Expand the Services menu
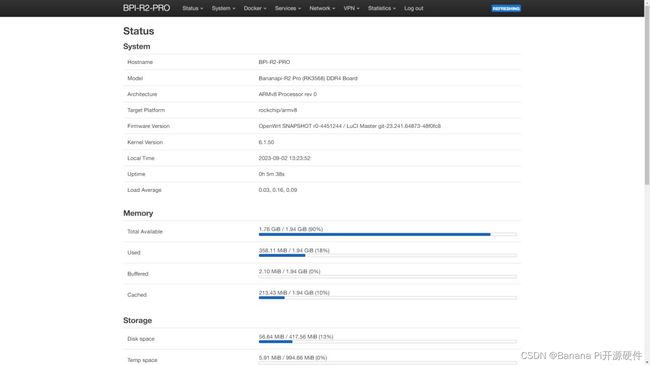The height and width of the screenshot is (365, 650). 288,8
